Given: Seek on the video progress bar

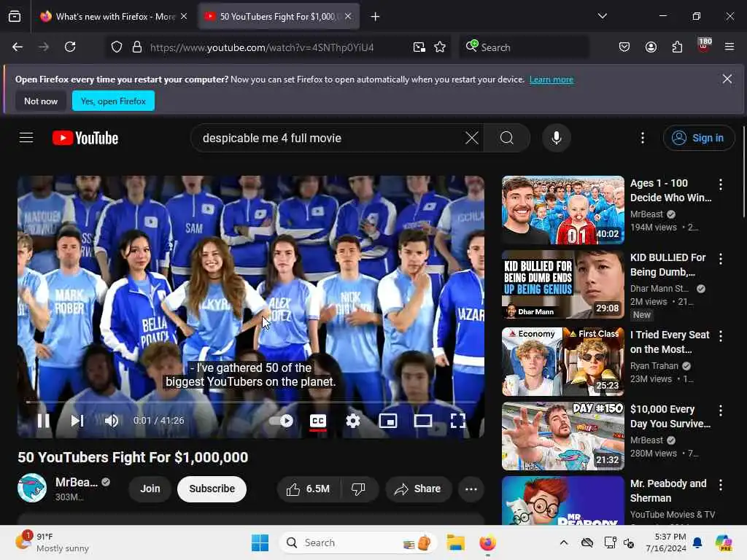Looking at the screenshot, I should click(251, 402).
